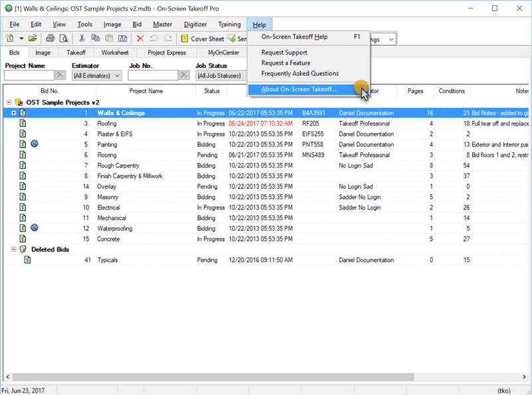This screenshot has width=532, height=395.
Task: Click the blue badge beside Waterproofing
Action: 35,227
